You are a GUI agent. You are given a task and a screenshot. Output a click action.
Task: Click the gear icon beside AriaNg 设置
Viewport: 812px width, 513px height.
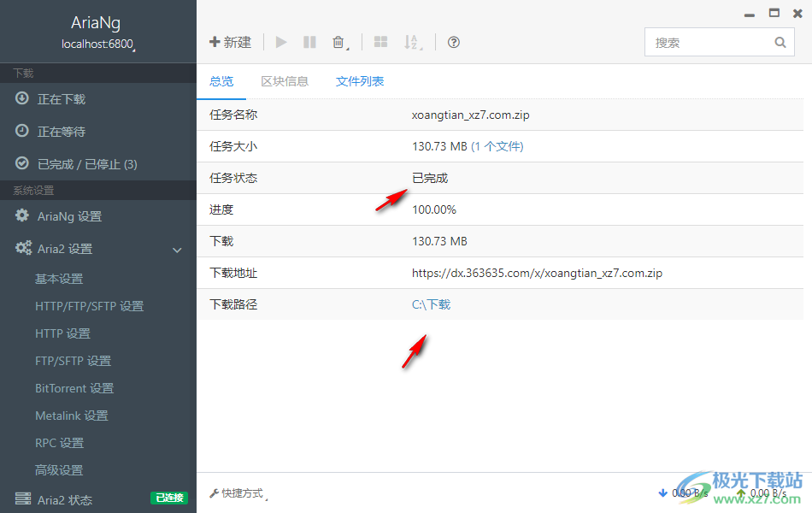21,215
